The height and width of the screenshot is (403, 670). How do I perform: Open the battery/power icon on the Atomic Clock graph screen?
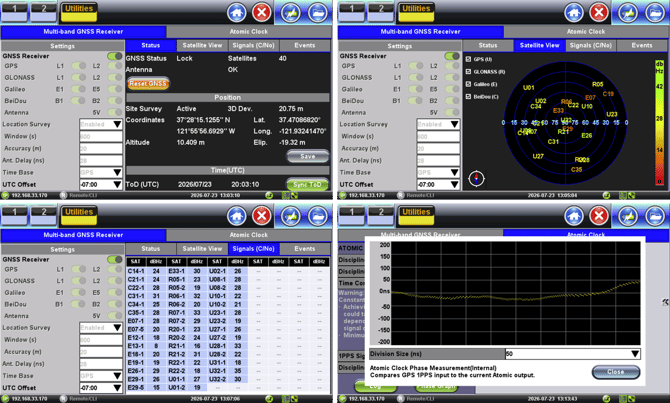[628, 216]
